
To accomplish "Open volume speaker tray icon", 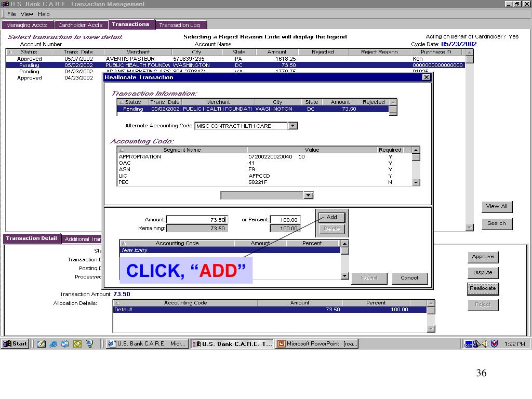I will (485, 344).
